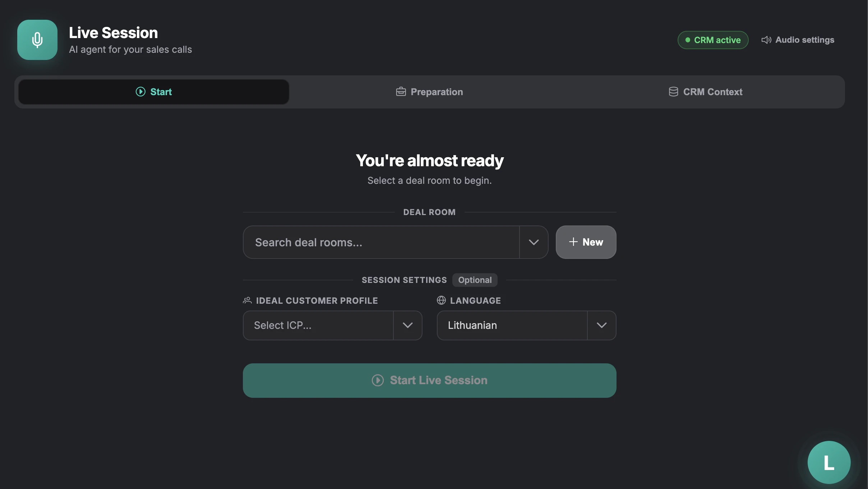Click the briefcase icon next to Preparation
The image size is (868, 489).
(401, 92)
